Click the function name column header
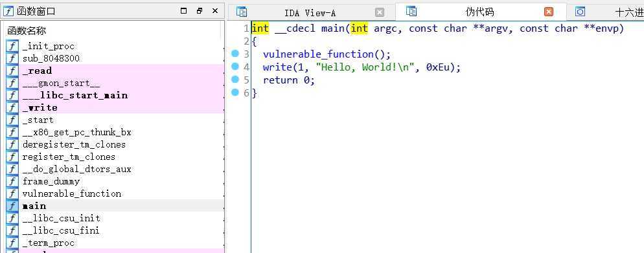 click(27, 31)
